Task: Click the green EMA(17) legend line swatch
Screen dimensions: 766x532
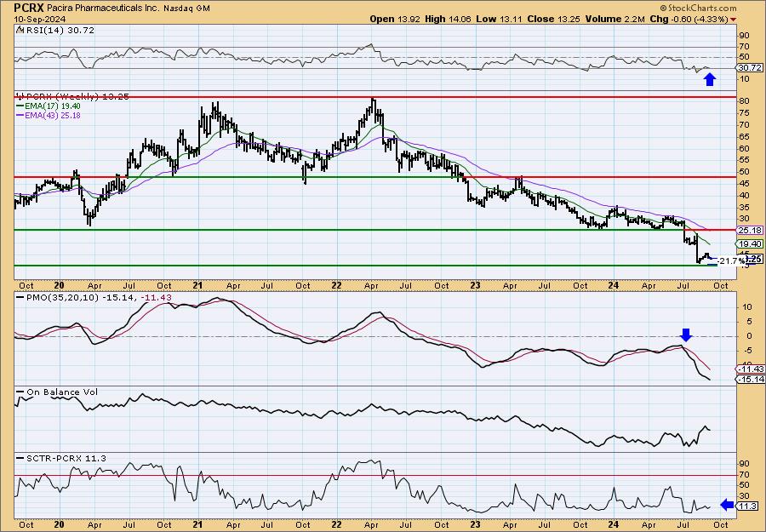Action: [x=20, y=106]
